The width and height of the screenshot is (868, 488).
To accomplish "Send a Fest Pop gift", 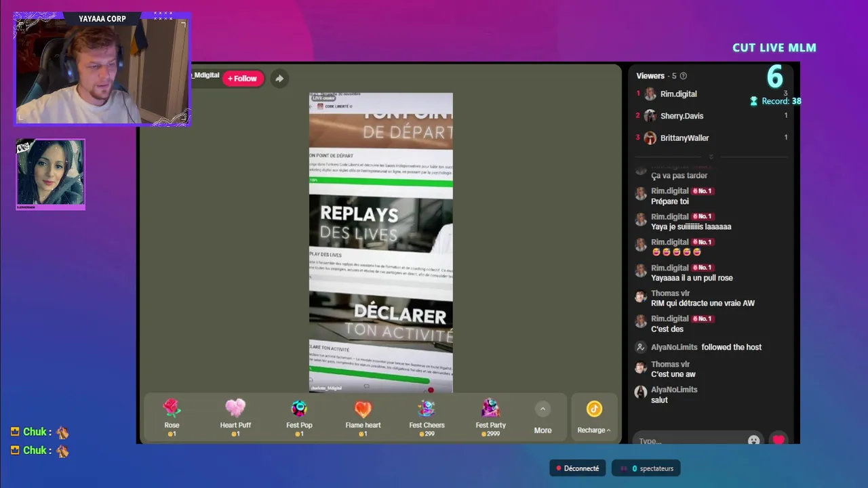I will (299, 417).
